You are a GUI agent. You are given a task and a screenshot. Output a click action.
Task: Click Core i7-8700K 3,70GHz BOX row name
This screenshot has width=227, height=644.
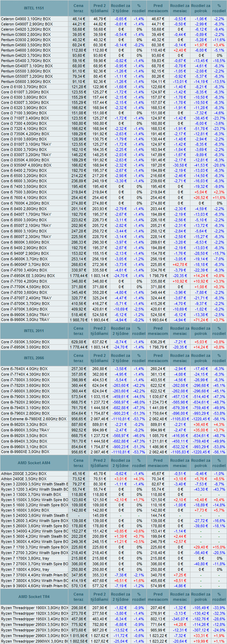25,304
